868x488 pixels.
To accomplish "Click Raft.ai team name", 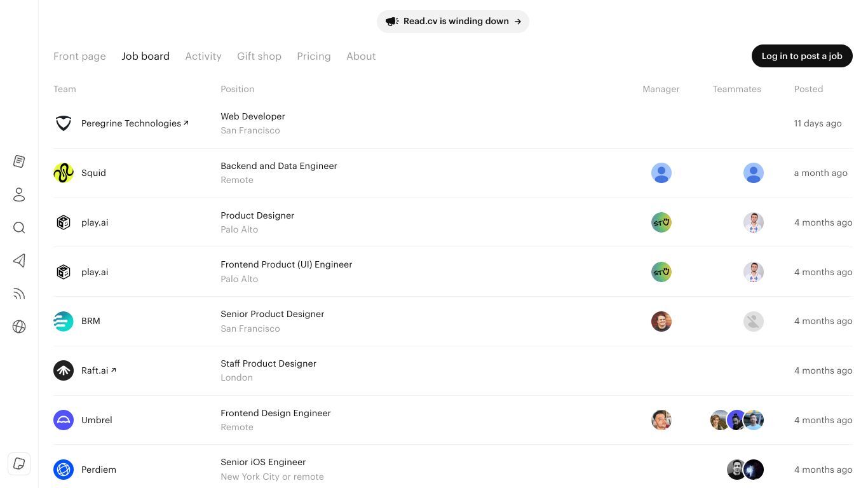I will [x=95, y=370].
